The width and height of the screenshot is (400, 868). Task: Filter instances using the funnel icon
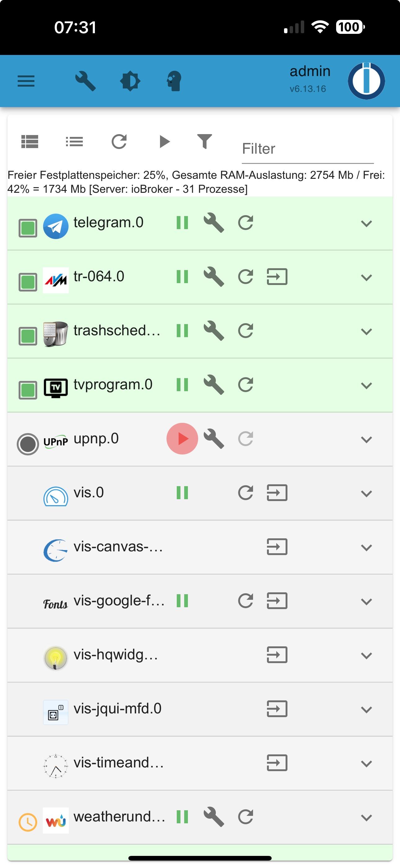pyautogui.click(x=204, y=141)
